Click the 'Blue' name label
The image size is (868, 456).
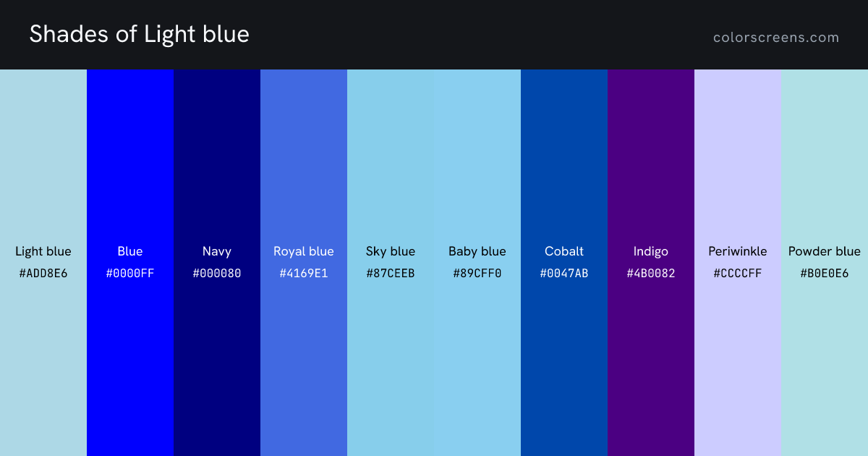[x=130, y=251]
